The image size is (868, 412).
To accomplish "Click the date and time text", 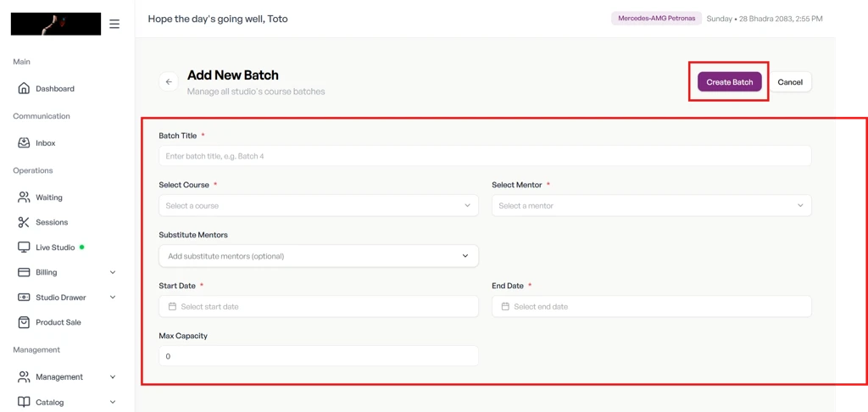I will pos(765,19).
